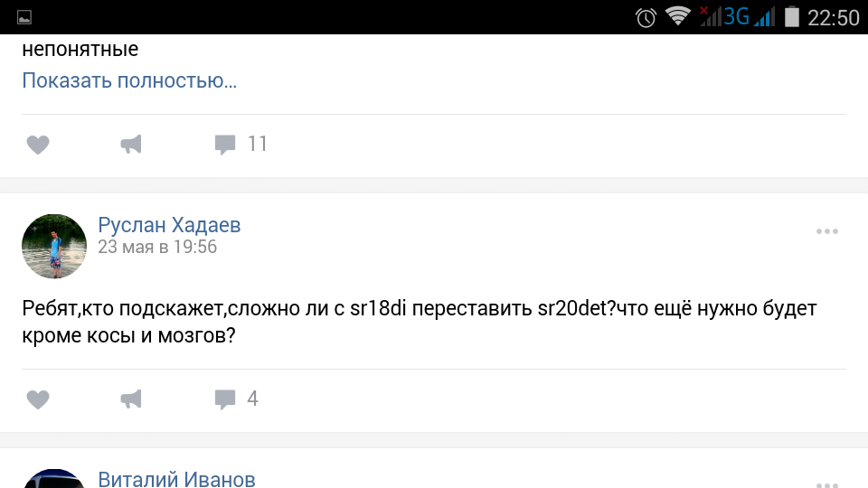Open the 11 comments on top post

(241, 145)
